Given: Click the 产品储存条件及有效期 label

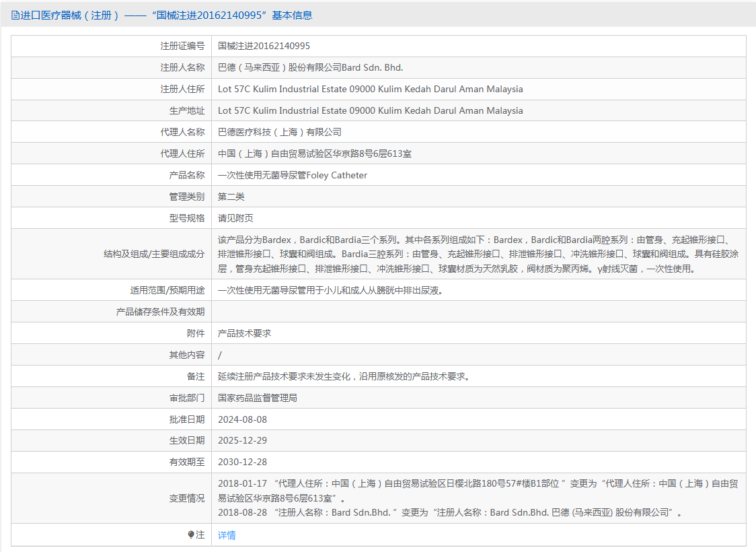Looking at the screenshot, I should [x=160, y=312].
